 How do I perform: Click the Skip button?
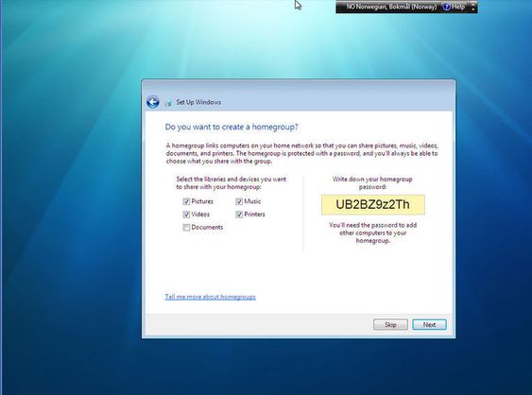click(390, 325)
